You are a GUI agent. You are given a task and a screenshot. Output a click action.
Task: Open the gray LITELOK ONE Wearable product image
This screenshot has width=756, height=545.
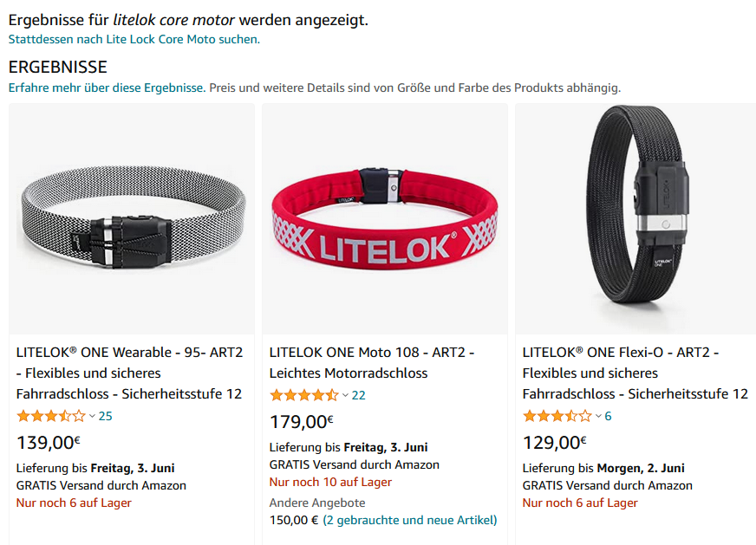click(x=132, y=219)
